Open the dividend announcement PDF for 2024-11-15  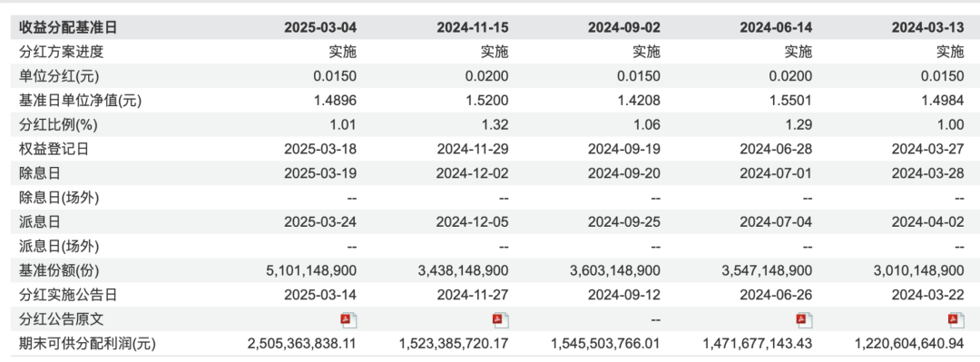(x=501, y=320)
